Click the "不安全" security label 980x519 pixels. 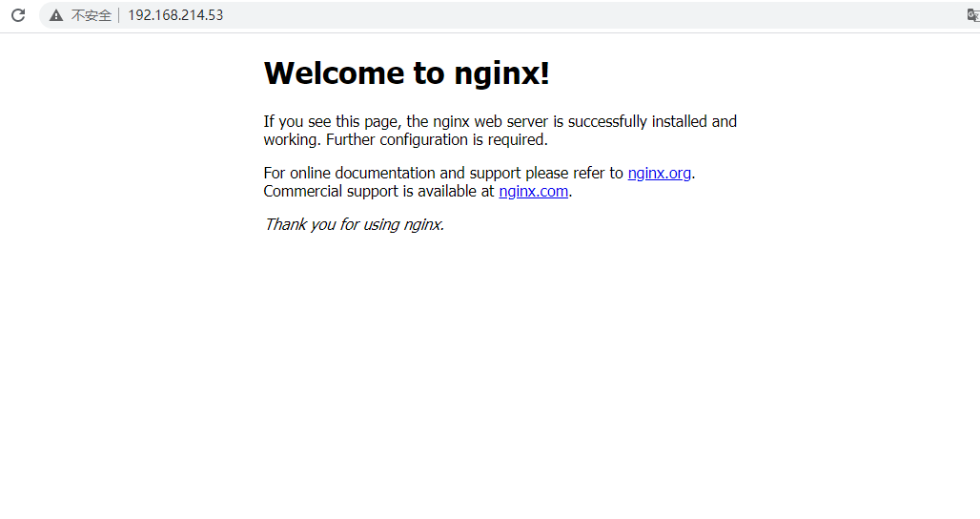[92, 15]
